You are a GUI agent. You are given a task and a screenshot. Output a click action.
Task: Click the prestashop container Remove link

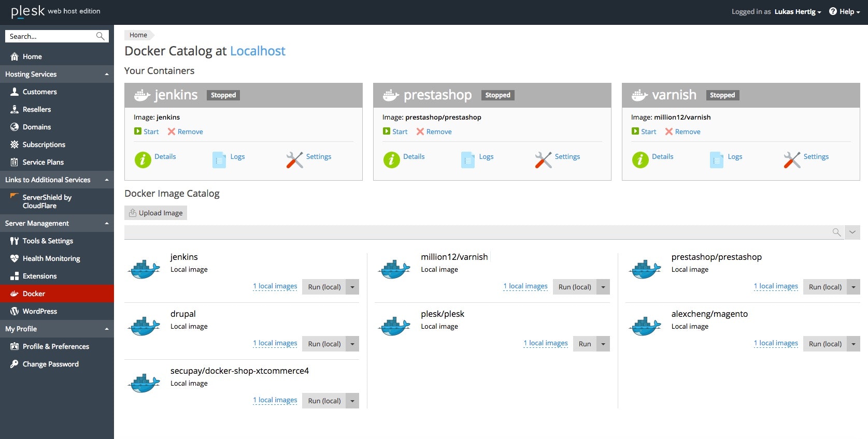(439, 131)
